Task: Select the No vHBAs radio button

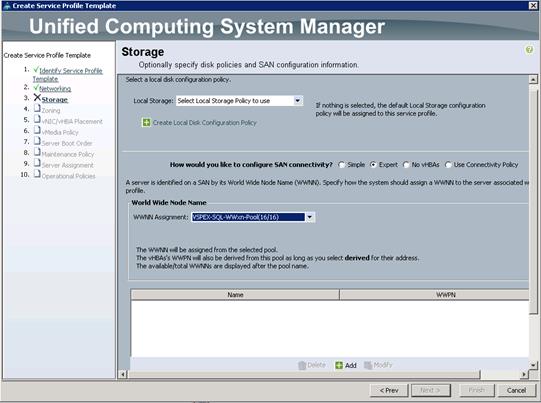Action: coord(406,165)
